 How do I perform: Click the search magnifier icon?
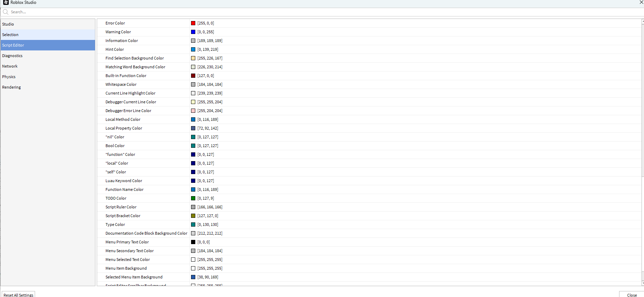pos(6,12)
